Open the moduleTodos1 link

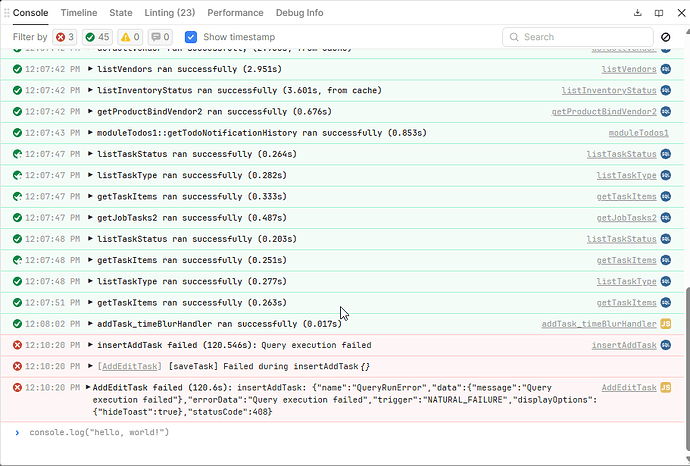(x=639, y=132)
